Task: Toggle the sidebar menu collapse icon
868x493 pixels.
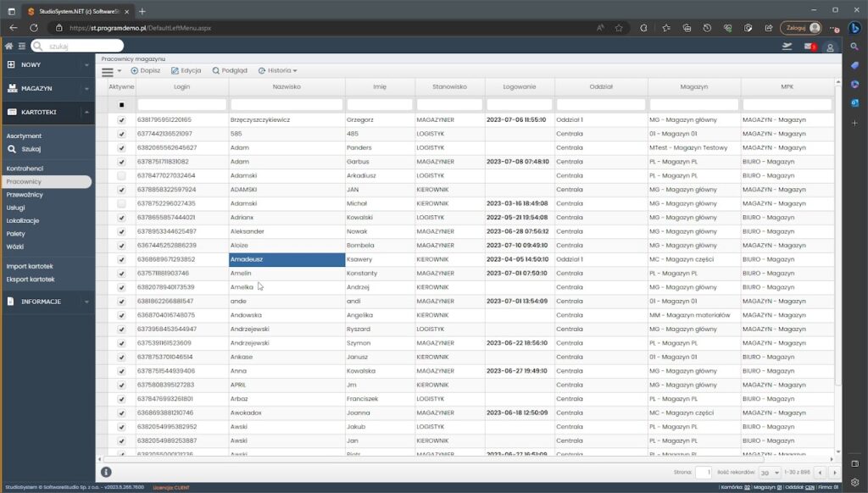Action: click(x=20, y=46)
